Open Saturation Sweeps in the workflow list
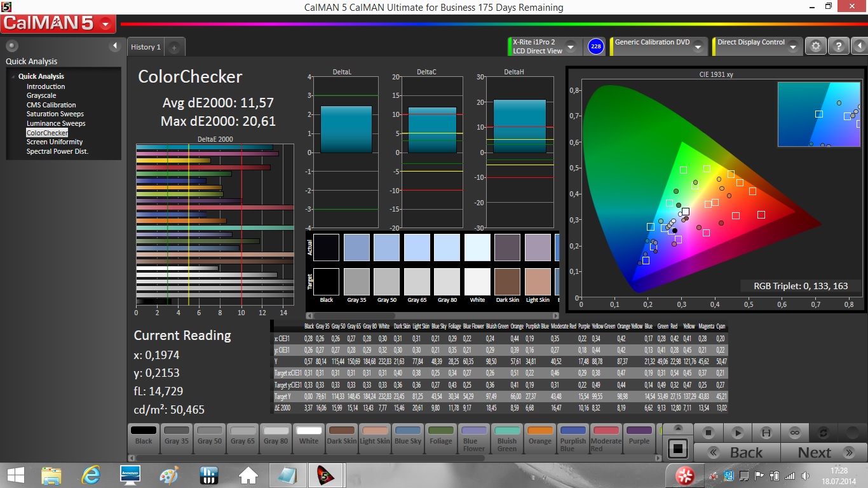Screen dimensions: 868x488 (x=55, y=114)
